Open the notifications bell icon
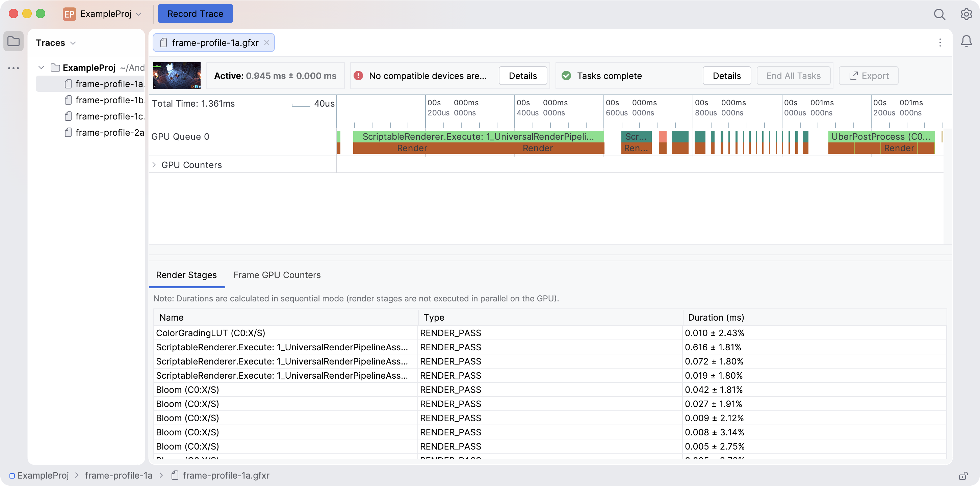980x486 pixels. point(966,41)
